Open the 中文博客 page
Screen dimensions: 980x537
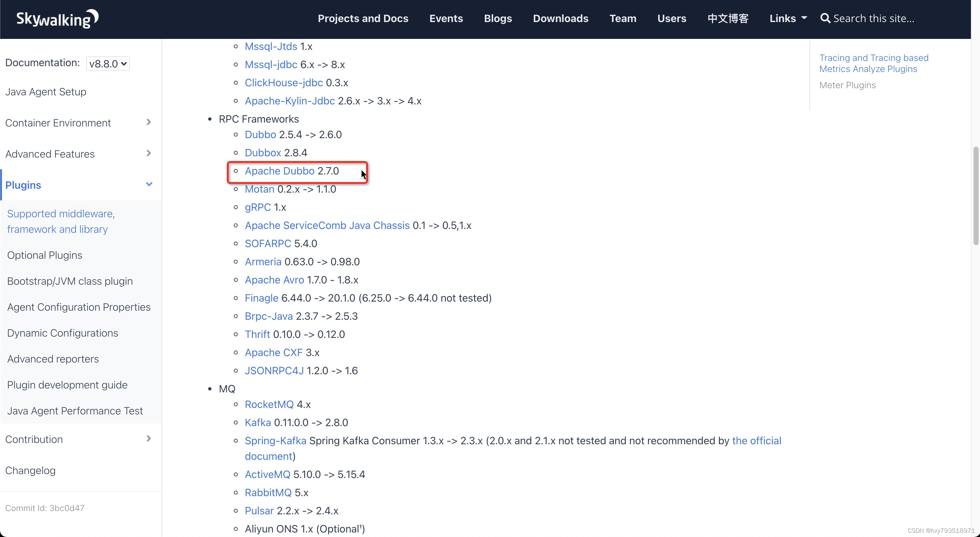[x=728, y=18]
